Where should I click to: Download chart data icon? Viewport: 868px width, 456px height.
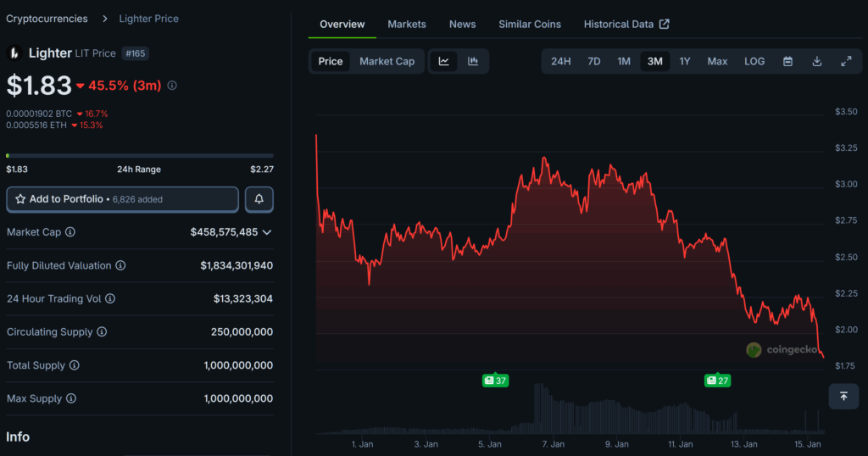[x=817, y=61]
